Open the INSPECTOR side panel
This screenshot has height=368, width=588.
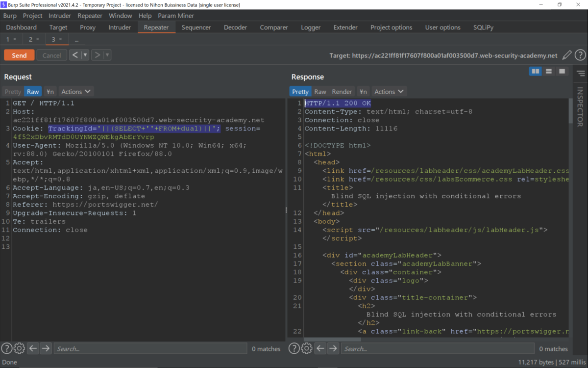pos(581,106)
